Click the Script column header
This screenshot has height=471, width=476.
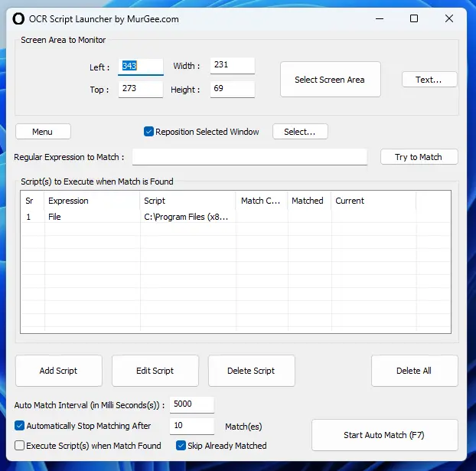[187, 201]
